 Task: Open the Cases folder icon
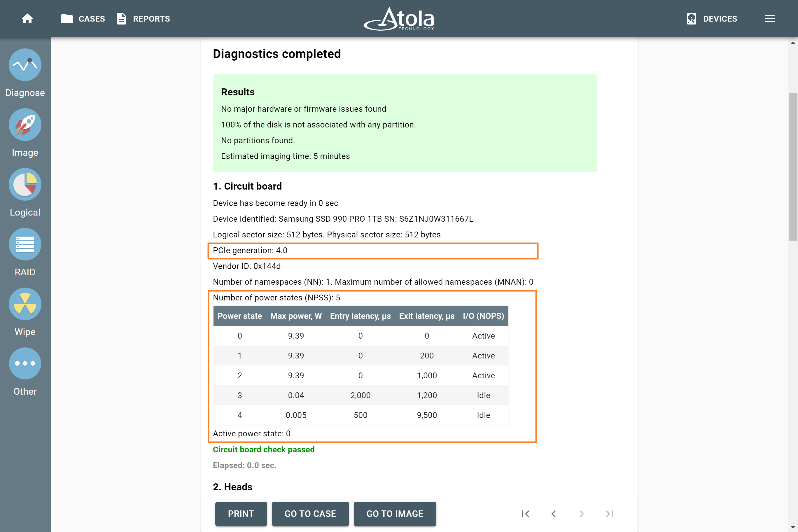coord(67,19)
